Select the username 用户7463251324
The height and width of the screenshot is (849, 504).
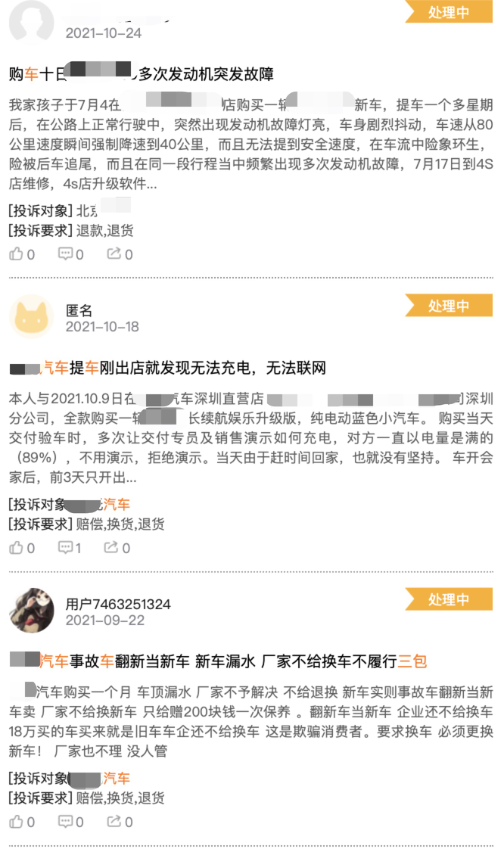click(118, 605)
